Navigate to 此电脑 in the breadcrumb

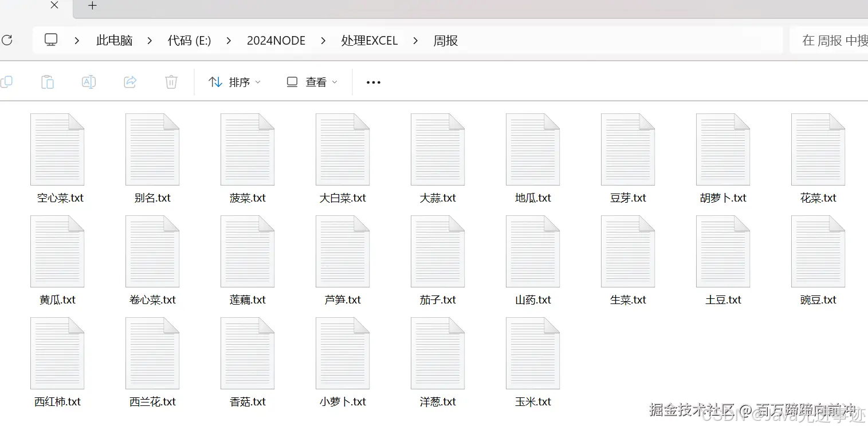click(114, 40)
